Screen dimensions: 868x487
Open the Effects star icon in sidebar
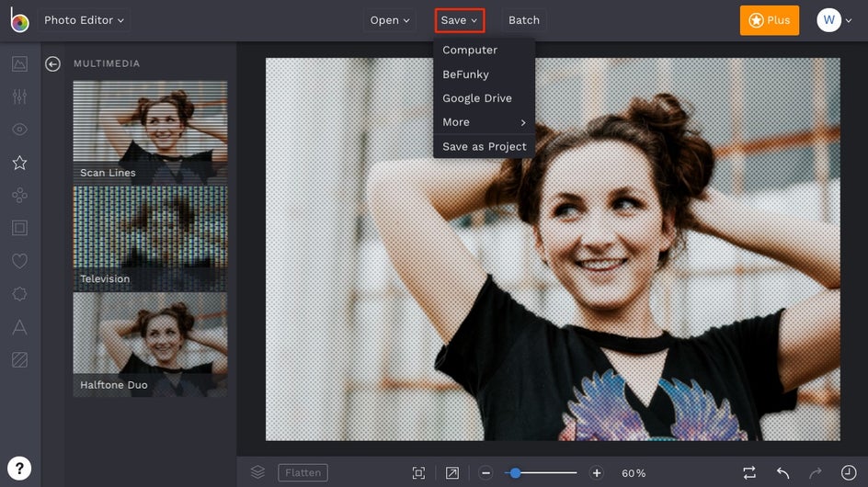[x=19, y=163]
